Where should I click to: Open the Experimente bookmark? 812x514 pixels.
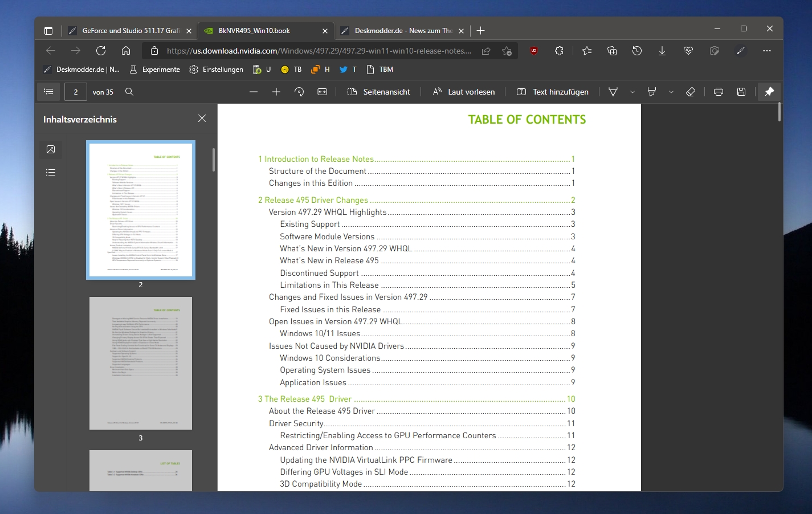click(155, 70)
